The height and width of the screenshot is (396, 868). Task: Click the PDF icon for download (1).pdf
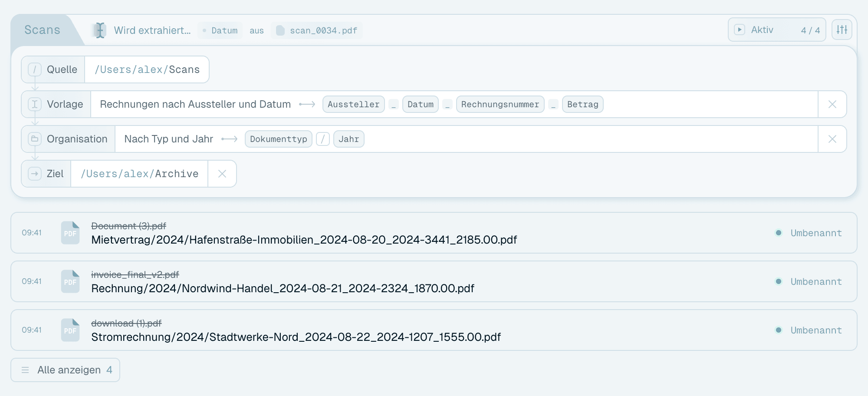point(70,330)
